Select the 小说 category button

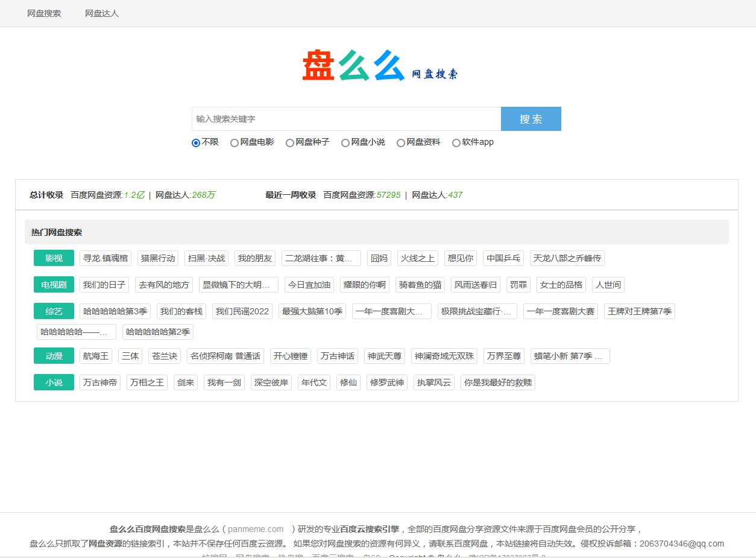[x=54, y=382]
